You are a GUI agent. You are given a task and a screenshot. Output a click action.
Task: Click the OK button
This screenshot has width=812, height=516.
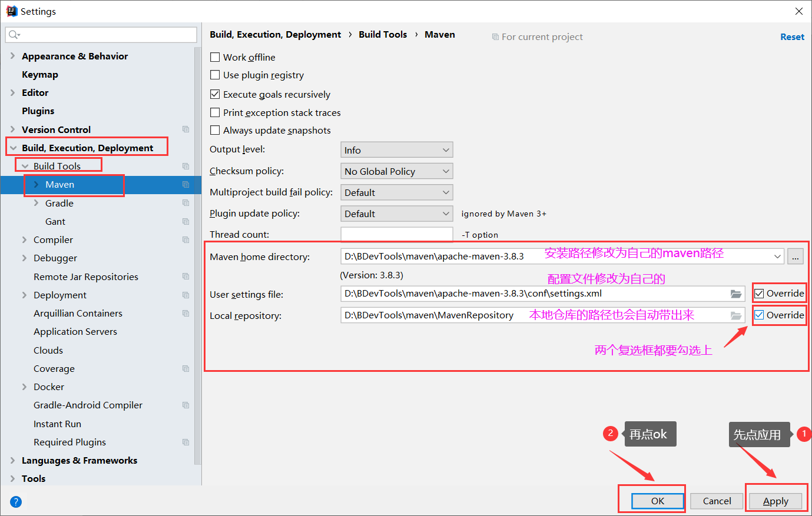pyautogui.click(x=658, y=501)
